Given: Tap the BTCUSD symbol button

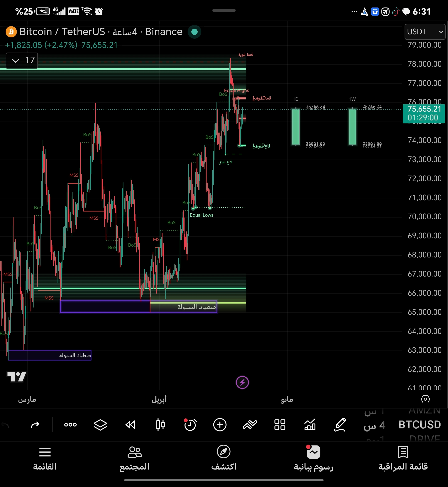Looking at the screenshot, I should click(419, 425).
